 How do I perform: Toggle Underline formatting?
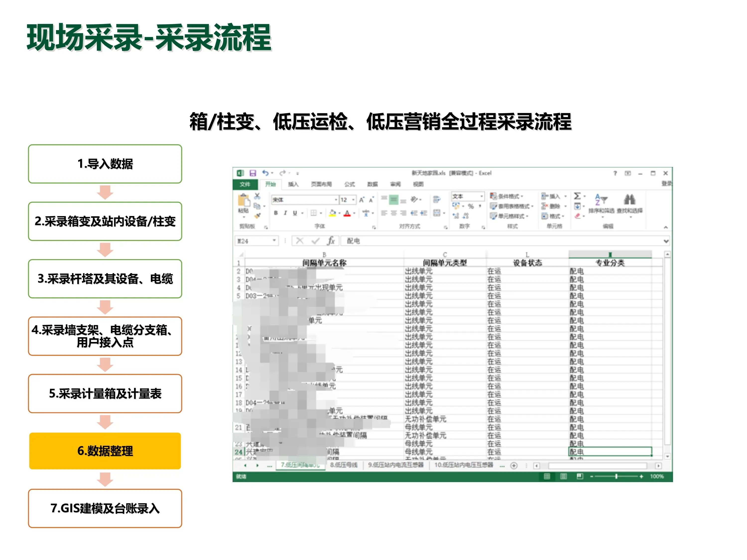[295, 213]
